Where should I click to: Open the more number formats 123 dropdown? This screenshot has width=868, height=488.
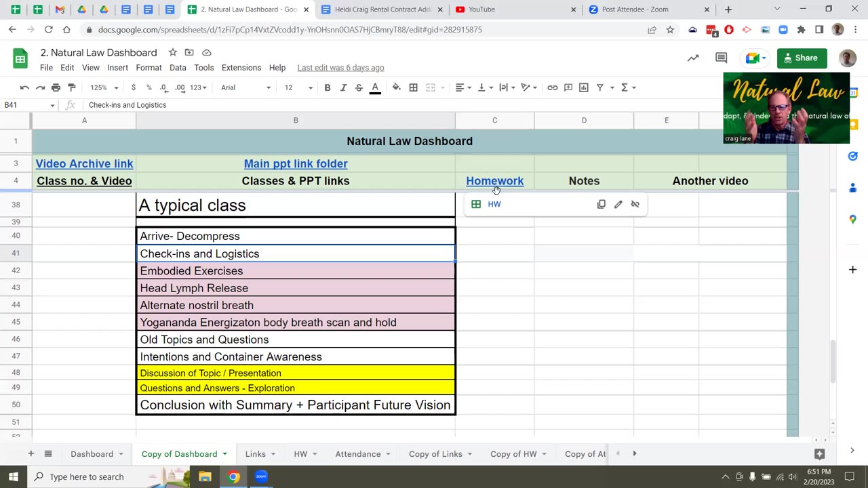(x=199, y=87)
